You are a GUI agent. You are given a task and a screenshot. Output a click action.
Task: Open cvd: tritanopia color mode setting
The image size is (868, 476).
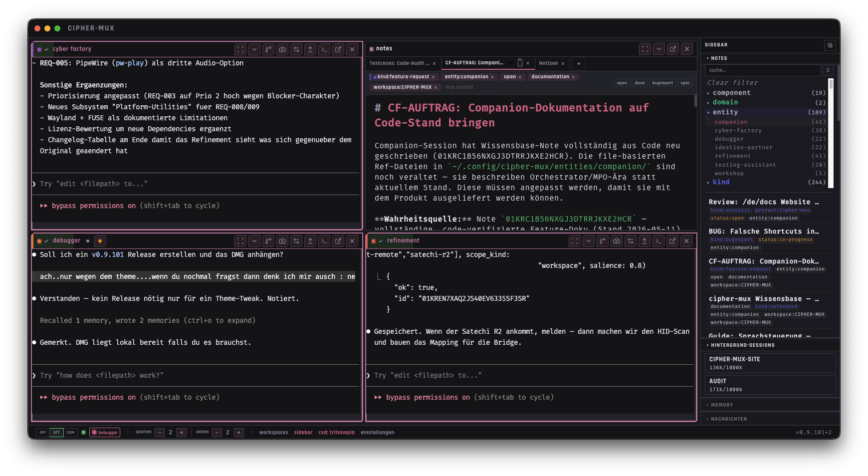point(336,433)
